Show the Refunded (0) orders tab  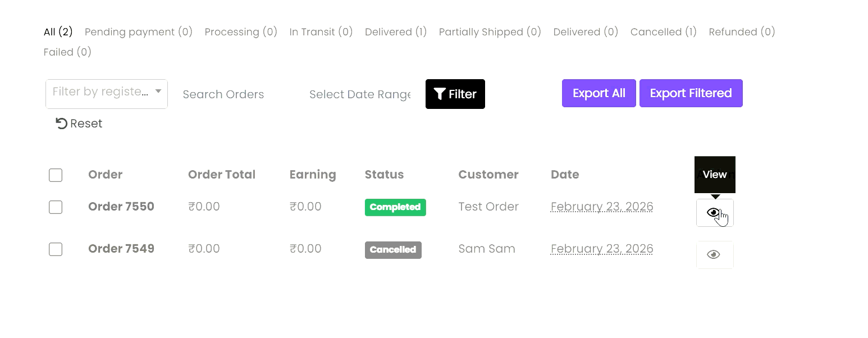click(x=742, y=32)
